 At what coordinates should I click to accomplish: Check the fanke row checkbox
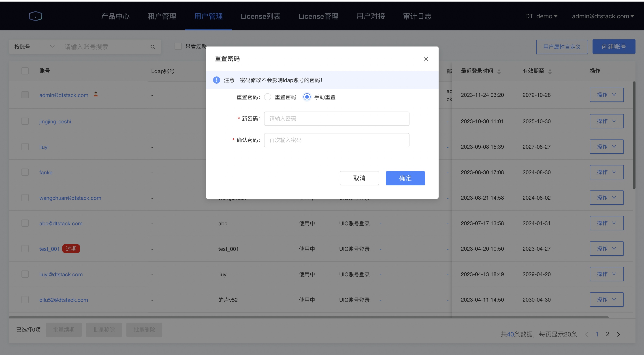click(x=25, y=172)
